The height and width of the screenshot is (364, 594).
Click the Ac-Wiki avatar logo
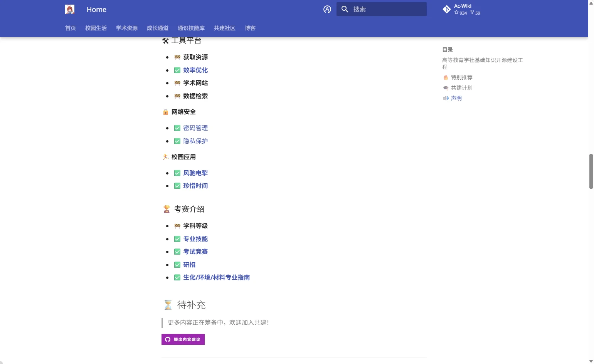pos(70,10)
